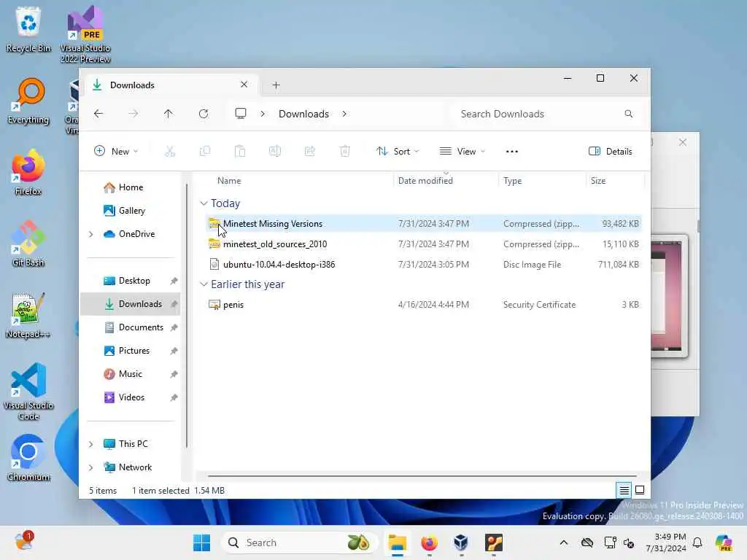Screen dimensions: 747x560
Task: Collapse the Earlier this year group
Action: pos(204,284)
